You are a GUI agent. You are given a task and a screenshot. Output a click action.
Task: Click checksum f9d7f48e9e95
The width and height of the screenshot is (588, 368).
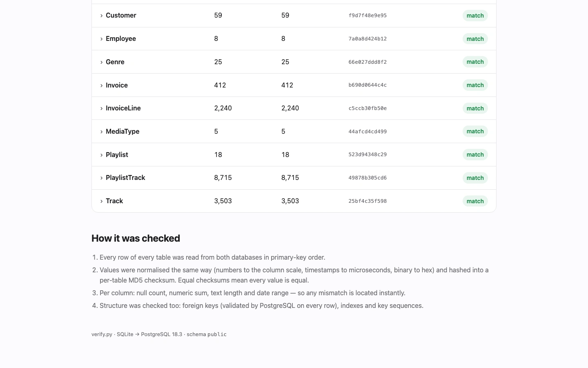(367, 16)
